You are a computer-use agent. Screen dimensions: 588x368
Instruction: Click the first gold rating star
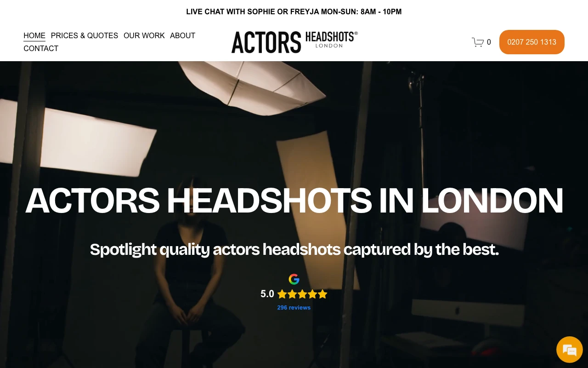coord(282,294)
